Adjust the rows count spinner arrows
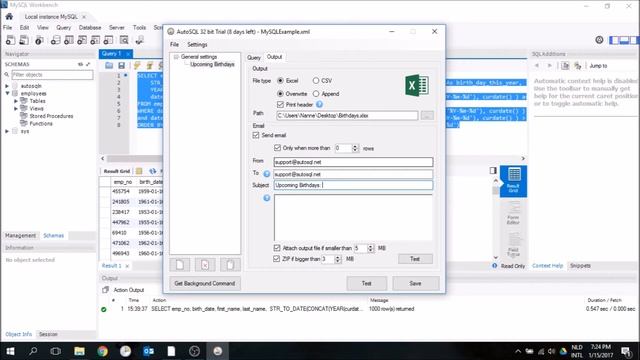640x360 pixels. (355, 148)
